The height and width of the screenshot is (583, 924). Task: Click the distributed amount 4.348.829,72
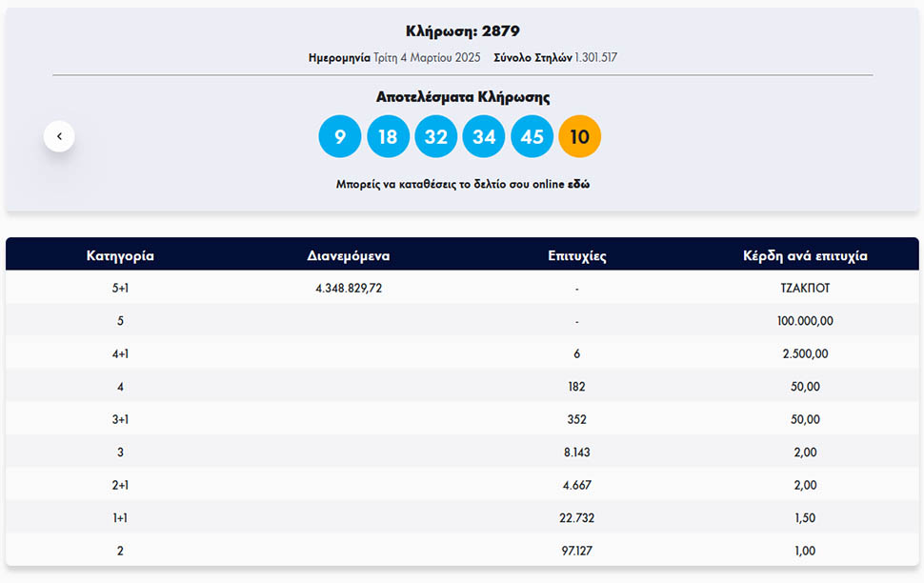click(349, 288)
